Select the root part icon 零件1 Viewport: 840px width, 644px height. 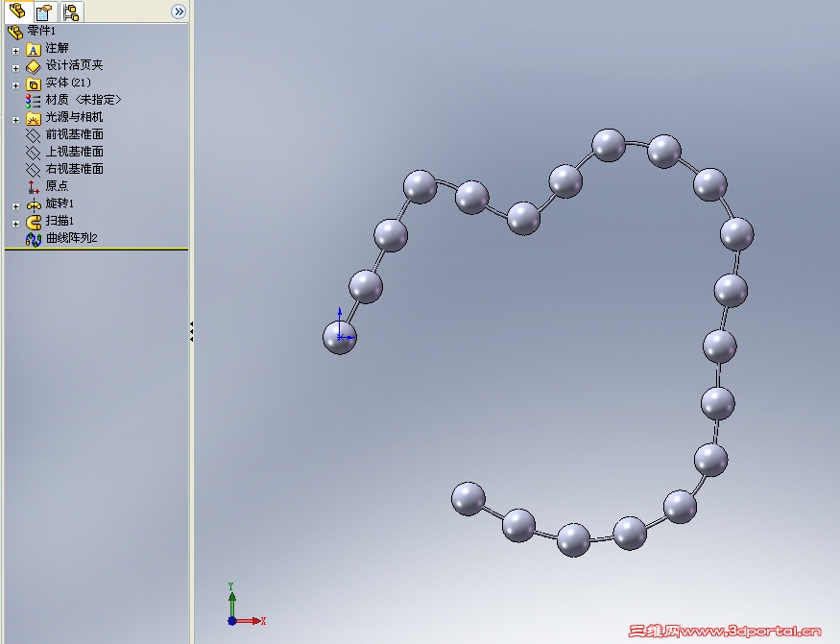[15, 32]
